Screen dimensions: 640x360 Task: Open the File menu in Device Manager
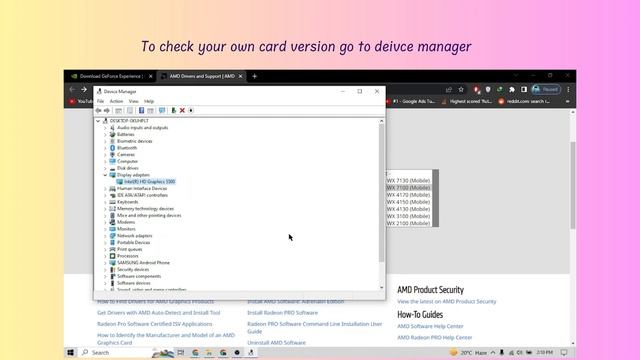click(x=100, y=101)
